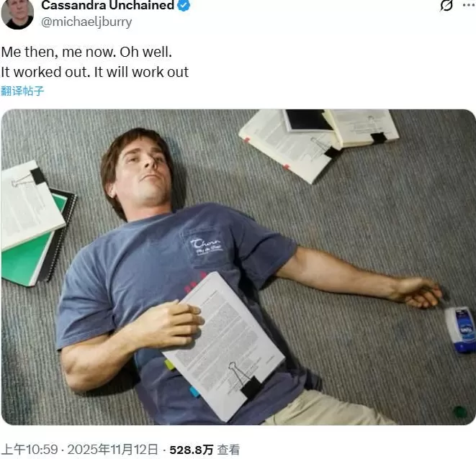
Task: Open the author's profile avatar
Action: click(x=17, y=14)
